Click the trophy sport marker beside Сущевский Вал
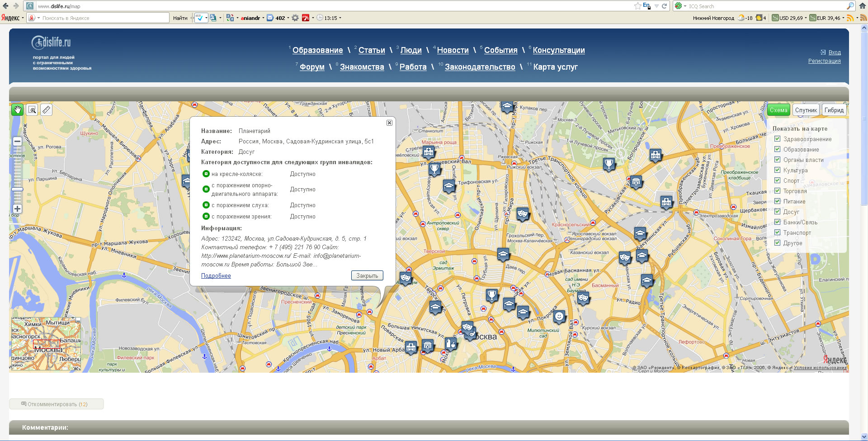This screenshot has width=868, height=441. (x=434, y=169)
